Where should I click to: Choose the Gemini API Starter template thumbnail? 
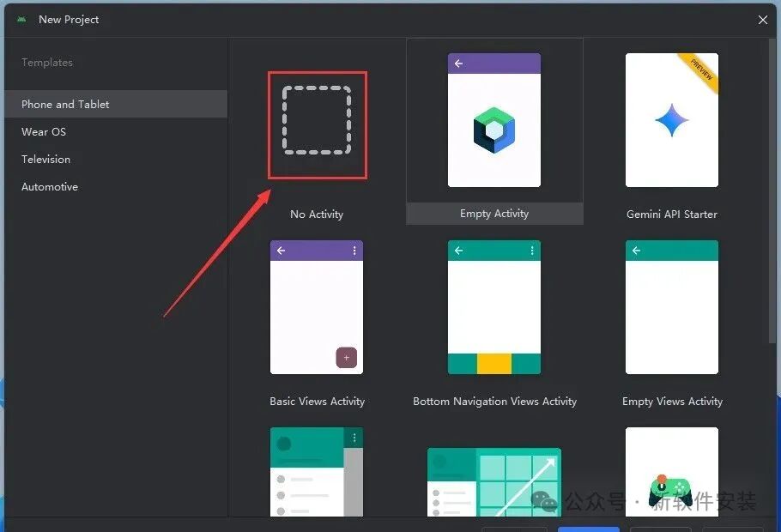(672, 120)
